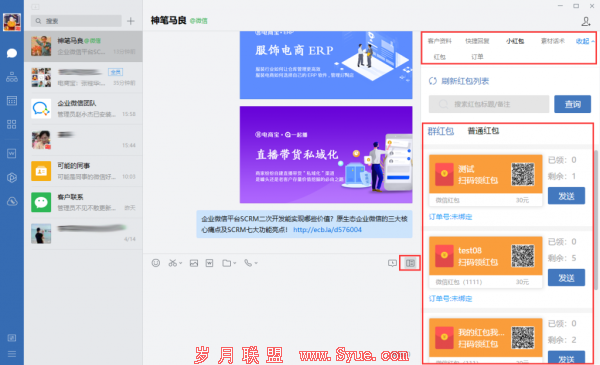Click the phone call icon in message toolbar
Image resolution: width=600 pixels, height=365 pixels.
click(248, 263)
